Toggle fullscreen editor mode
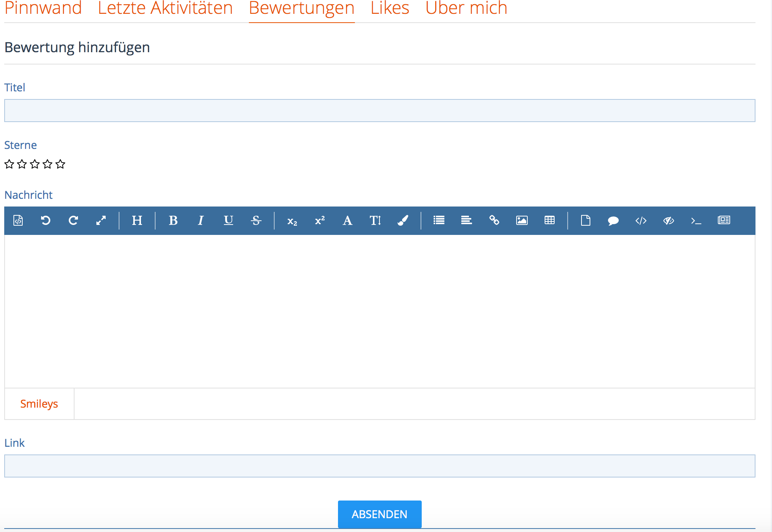 point(101,220)
